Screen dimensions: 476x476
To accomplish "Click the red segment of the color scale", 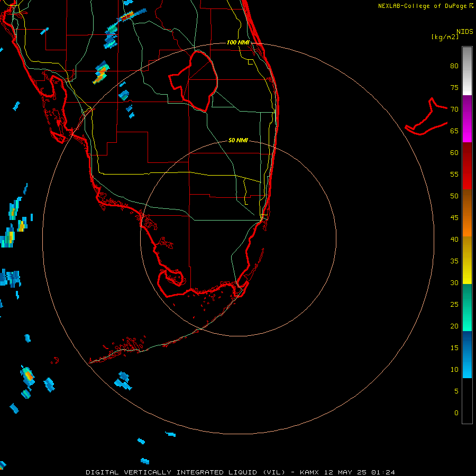I will pyautogui.click(x=467, y=166).
